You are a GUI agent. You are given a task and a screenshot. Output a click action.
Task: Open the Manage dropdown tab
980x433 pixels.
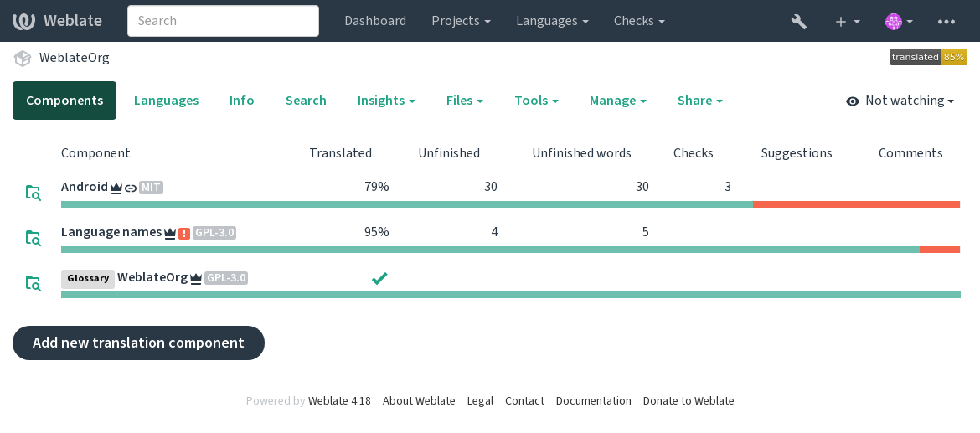tap(617, 101)
